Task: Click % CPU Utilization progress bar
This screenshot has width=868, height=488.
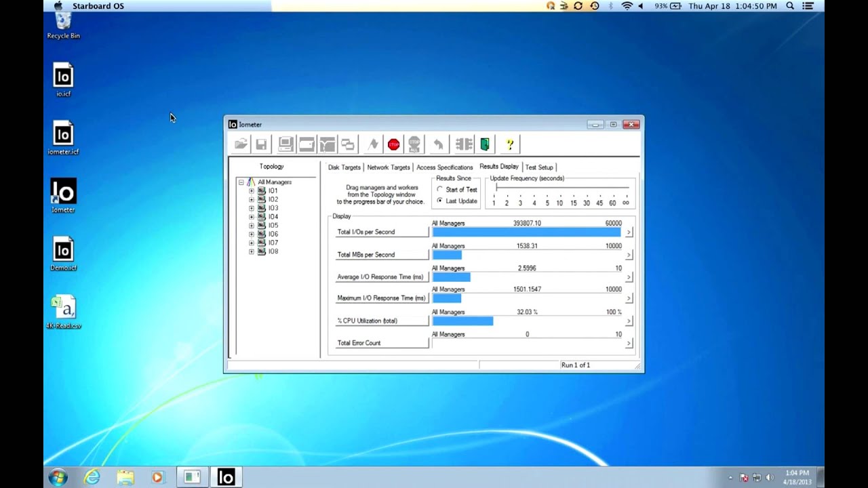Action: pos(528,321)
